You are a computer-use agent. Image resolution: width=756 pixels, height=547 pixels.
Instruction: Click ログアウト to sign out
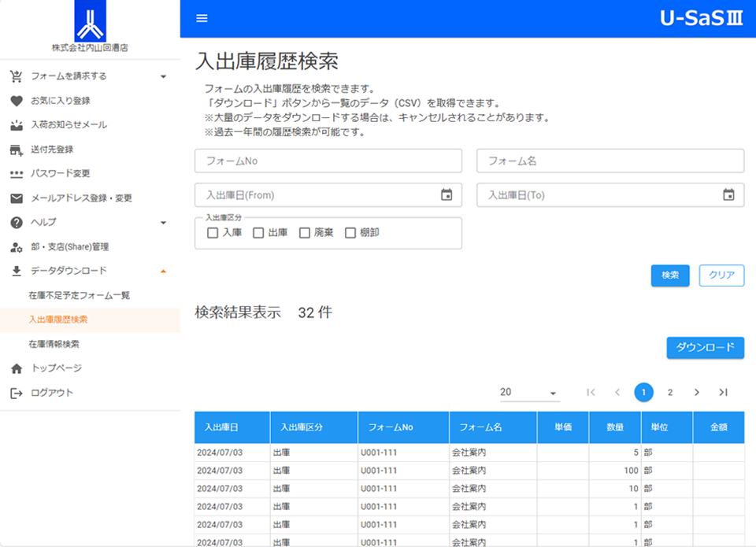coord(90,394)
